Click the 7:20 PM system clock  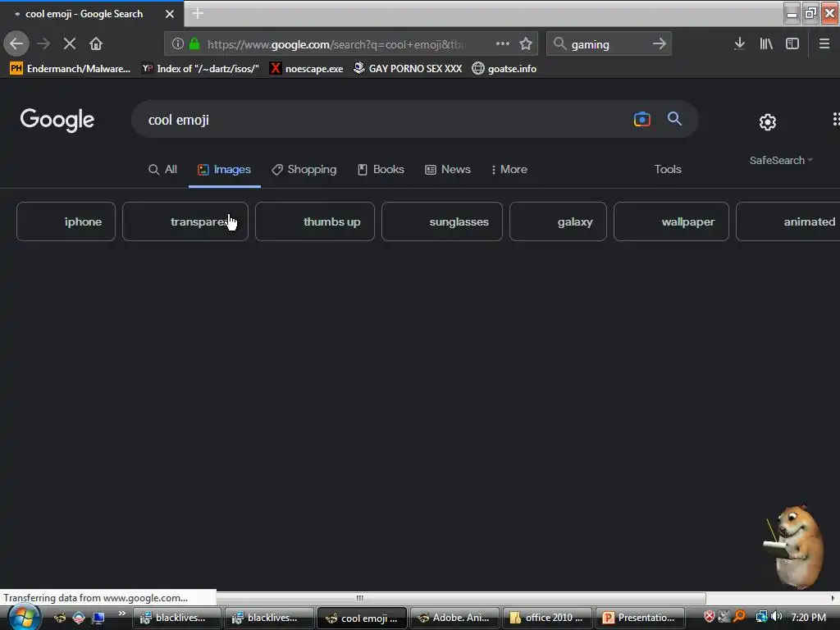tap(808, 617)
